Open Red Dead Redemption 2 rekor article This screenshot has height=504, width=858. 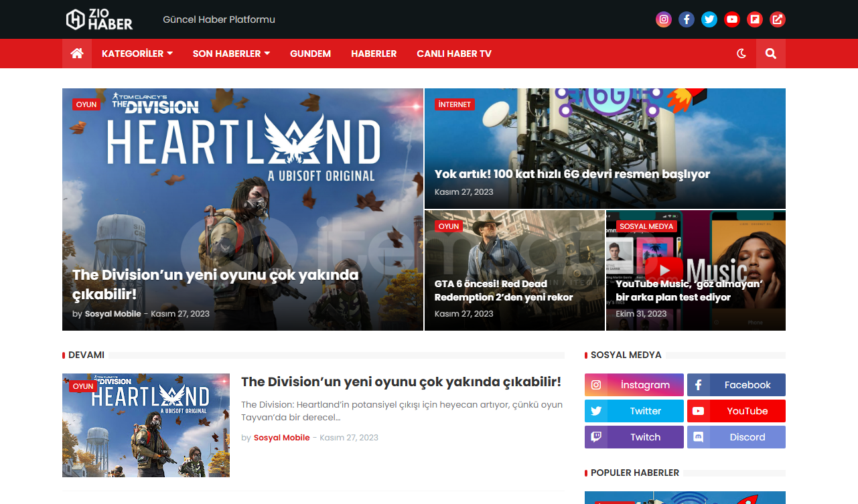tap(504, 290)
